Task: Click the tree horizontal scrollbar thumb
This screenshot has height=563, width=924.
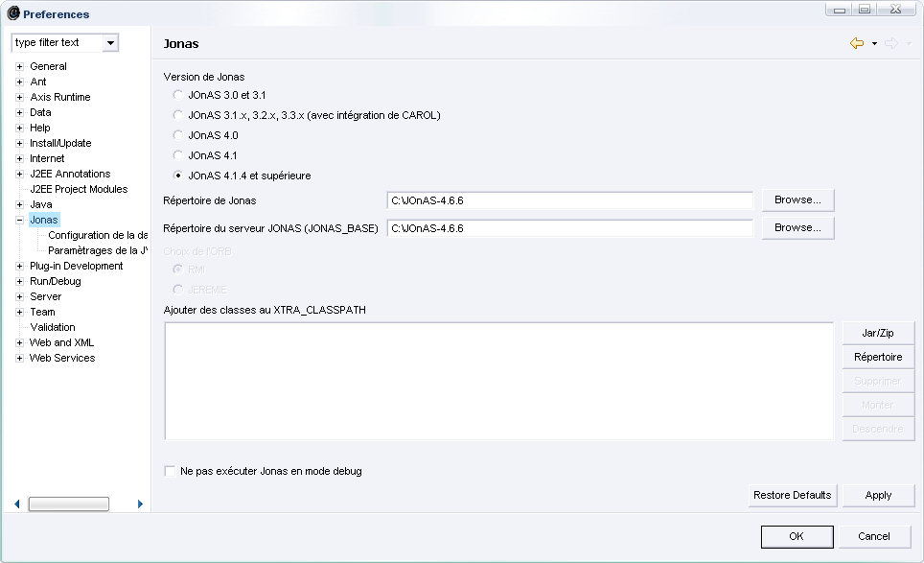Action: pyautogui.click(x=69, y=504)
